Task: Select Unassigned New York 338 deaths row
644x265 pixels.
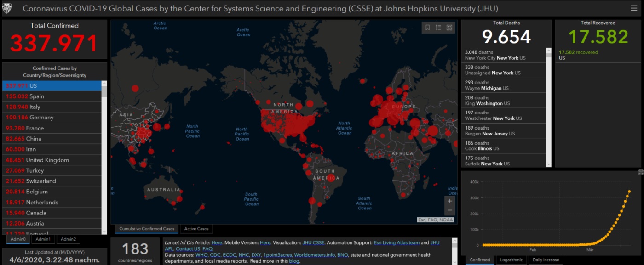Action: click(x=504, y=70)
